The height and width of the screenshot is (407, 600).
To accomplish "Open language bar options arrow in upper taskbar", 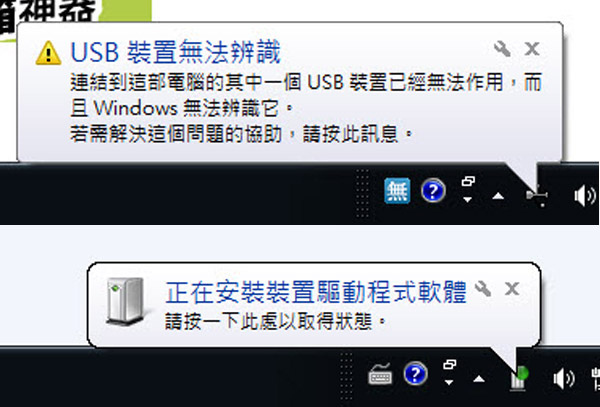I will (468, 199).
